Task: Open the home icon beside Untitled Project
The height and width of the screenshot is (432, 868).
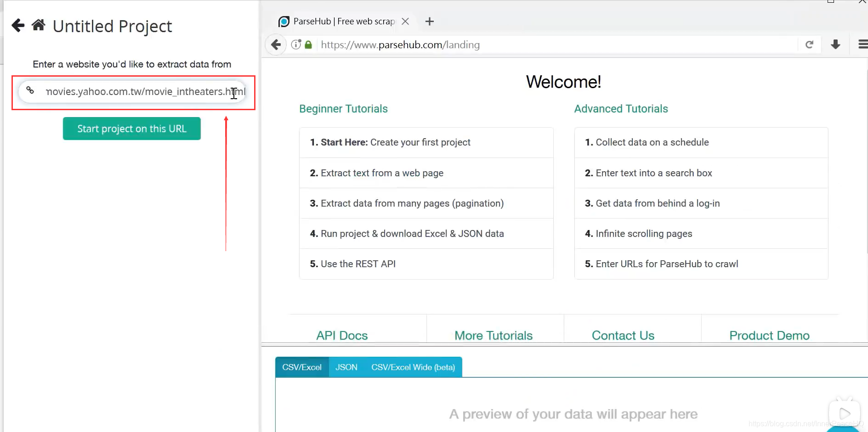Action: 39,25
